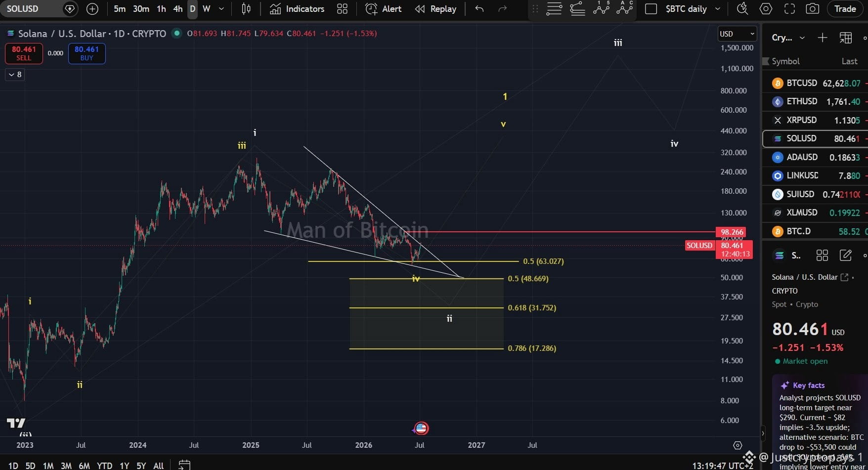Grab the floating drawing toolbar handle
The height and width of the screenshot is (470, 868).
(x=535, y=9)
